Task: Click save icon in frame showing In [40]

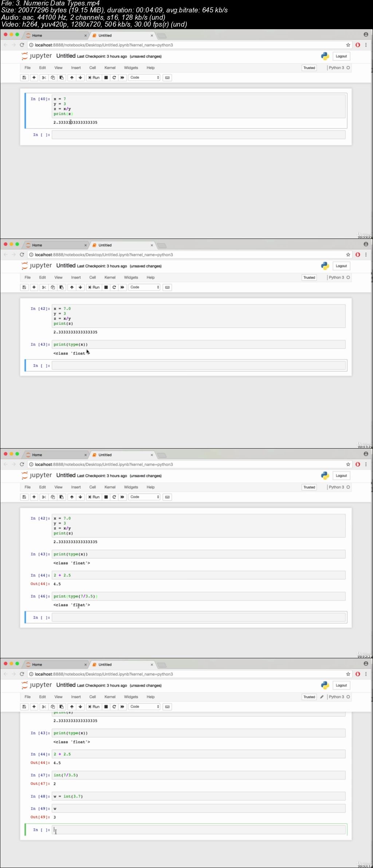Action: pyautogui.click(x=24, y=77)
